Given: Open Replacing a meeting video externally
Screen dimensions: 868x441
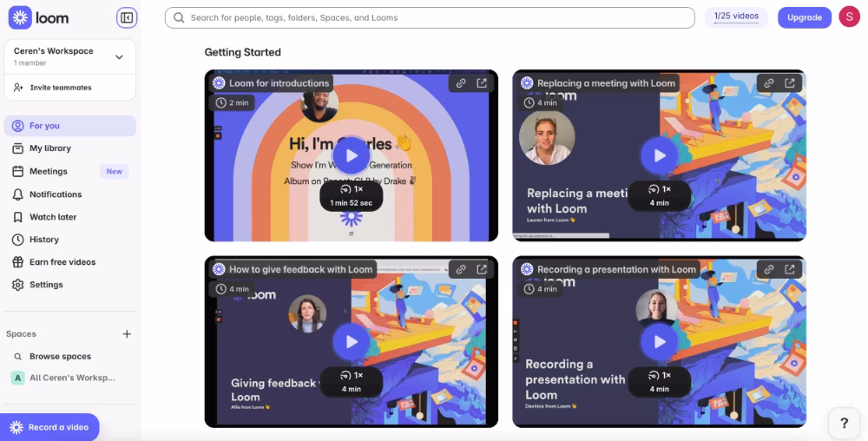Looking at the screenshot, I should [x=789, y=83].
